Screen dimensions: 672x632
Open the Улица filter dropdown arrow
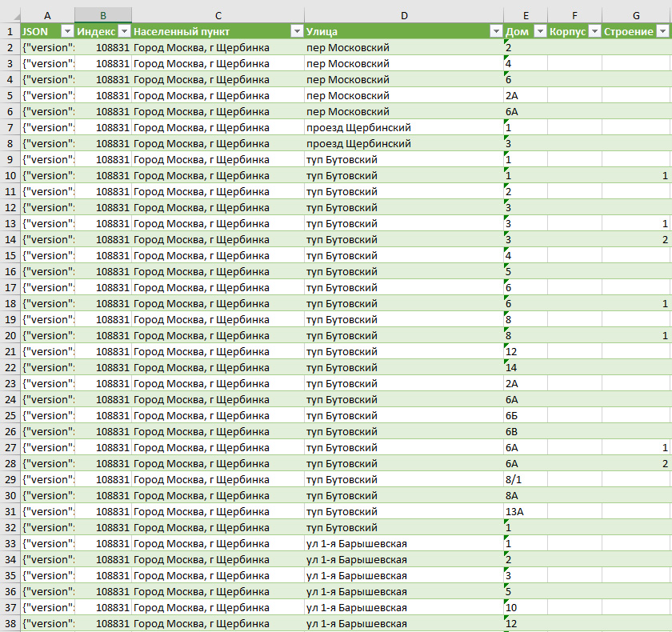click(495, 31)
